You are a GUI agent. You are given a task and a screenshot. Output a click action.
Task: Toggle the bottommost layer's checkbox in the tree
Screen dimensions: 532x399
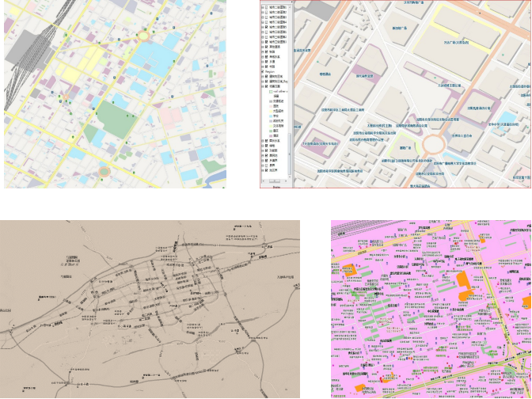(267, 170)
